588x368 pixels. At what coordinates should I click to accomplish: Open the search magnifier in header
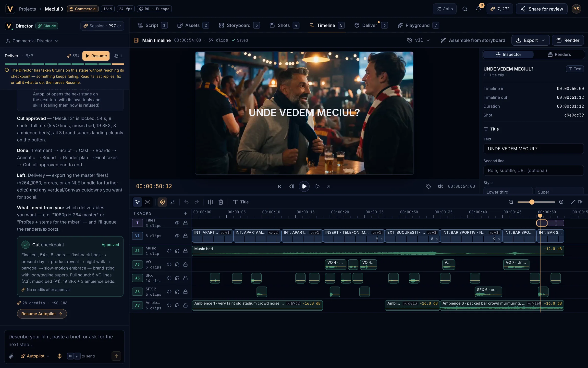click(465, 9)
